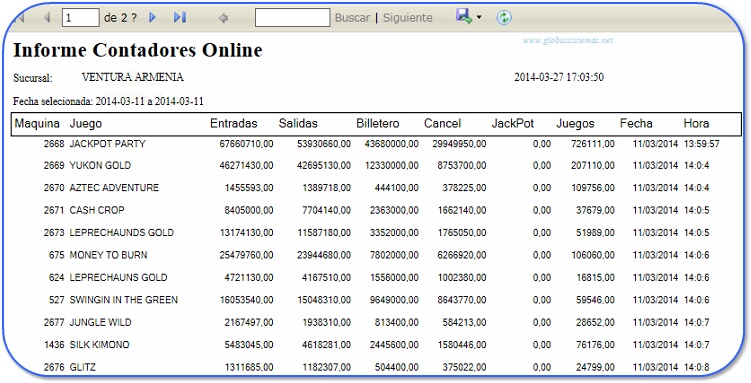This screenshot has height=383, width=751.
Task: Click Salidas value 4167510,00
Action: point(326,278)
